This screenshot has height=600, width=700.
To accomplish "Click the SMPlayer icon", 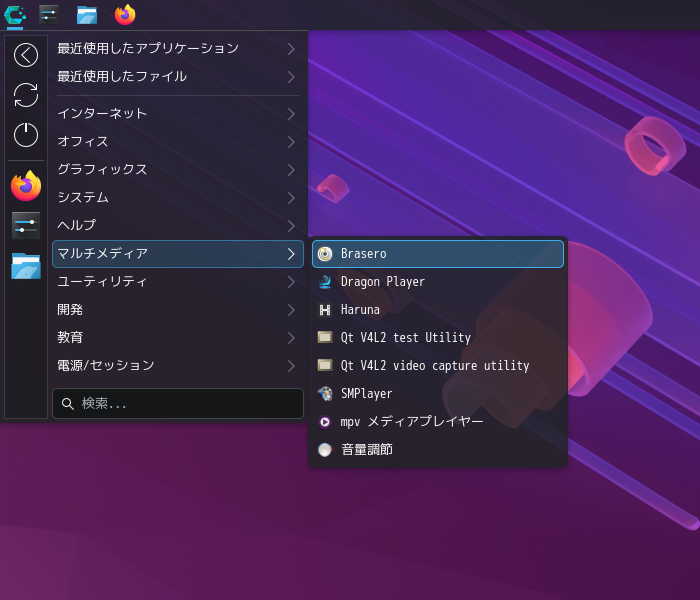I will pyautogui.click(x=325, y=394).
